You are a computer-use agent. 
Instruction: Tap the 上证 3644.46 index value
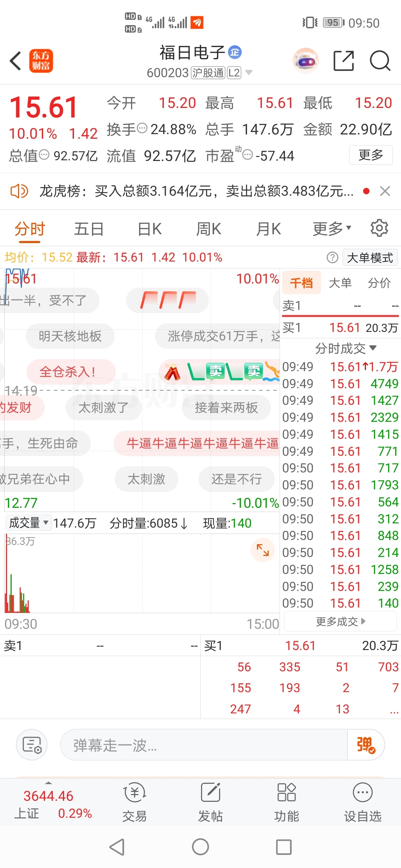click(x=48, y=796)
